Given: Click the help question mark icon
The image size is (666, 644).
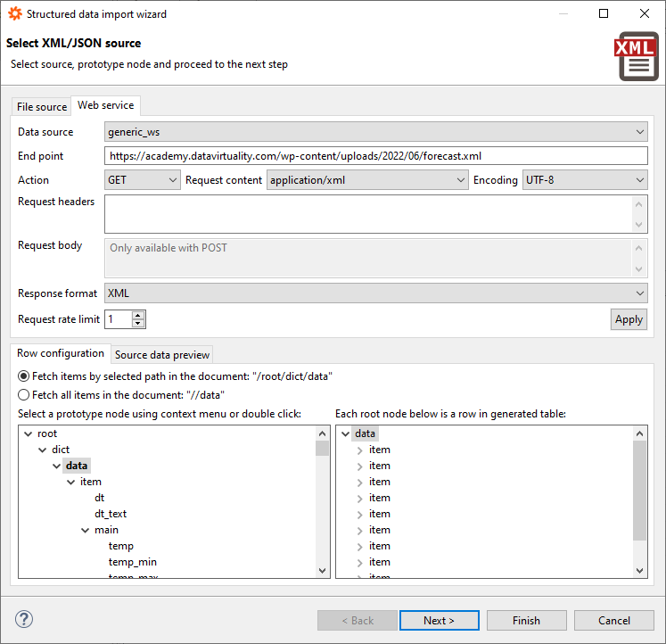Looking at the screenshot, I should click(24, 620).
